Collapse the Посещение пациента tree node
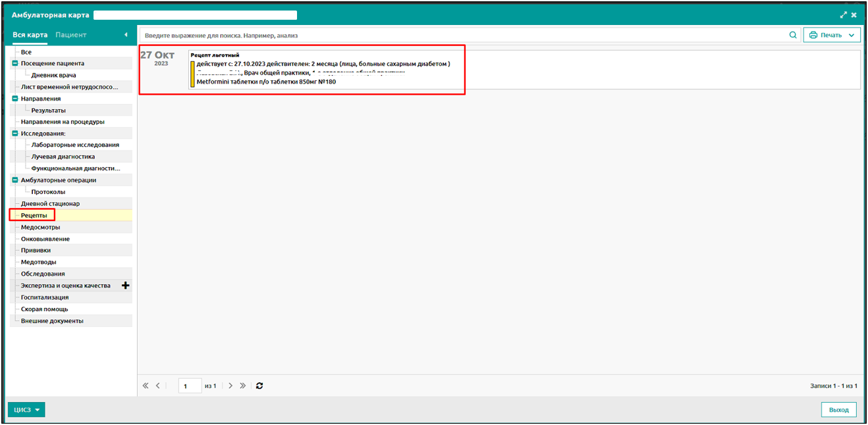The image size is (868, 425). pos(14,64)
